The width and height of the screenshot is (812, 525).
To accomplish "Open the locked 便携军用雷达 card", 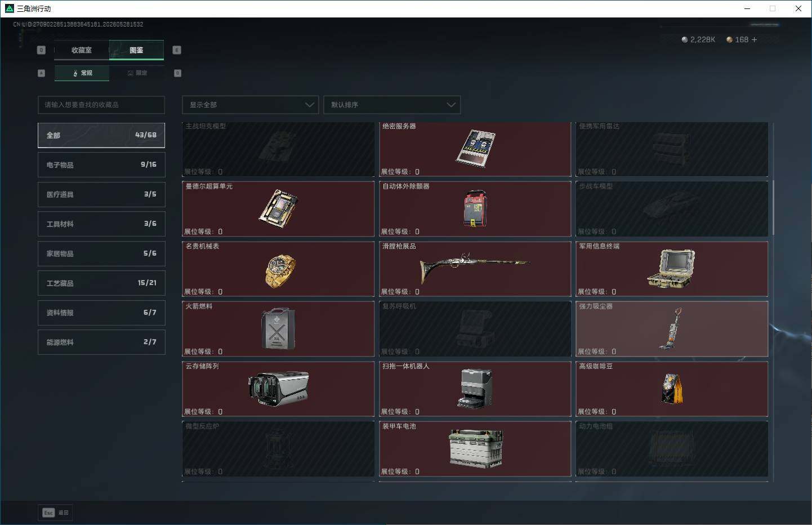I will (672, 149).
